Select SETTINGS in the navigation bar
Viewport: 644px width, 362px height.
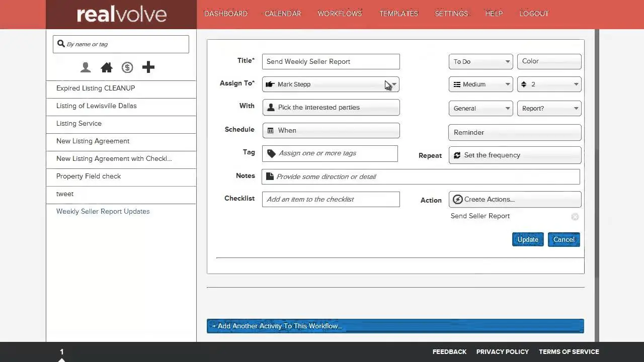coord(451,14)
